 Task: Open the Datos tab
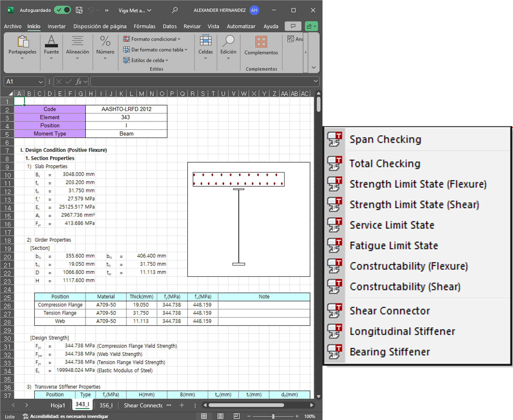pos(169,26)
